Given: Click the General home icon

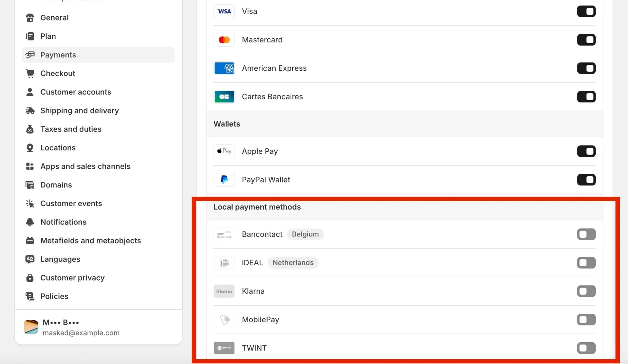Looking at the screenshot, I should coord(30,18).
